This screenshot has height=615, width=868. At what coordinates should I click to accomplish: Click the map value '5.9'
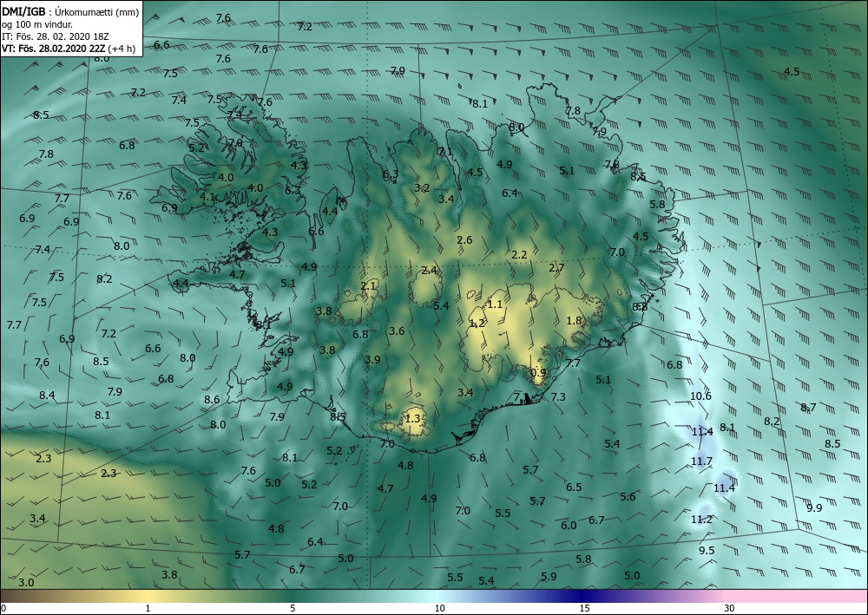click(x=549, y=577)
